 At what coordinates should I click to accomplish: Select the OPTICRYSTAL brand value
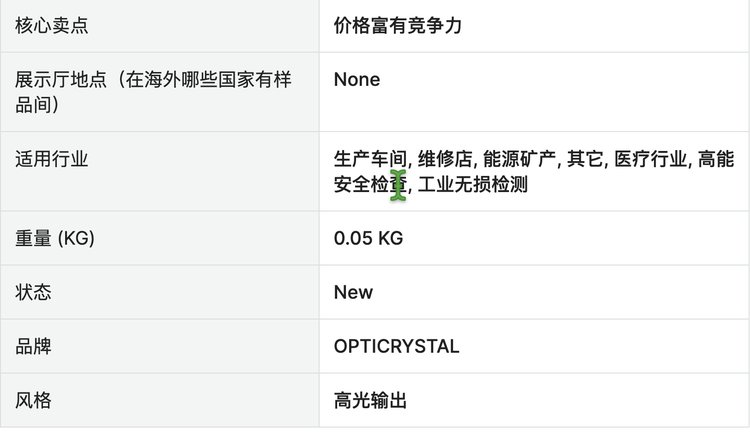click(x=397, y=347)
